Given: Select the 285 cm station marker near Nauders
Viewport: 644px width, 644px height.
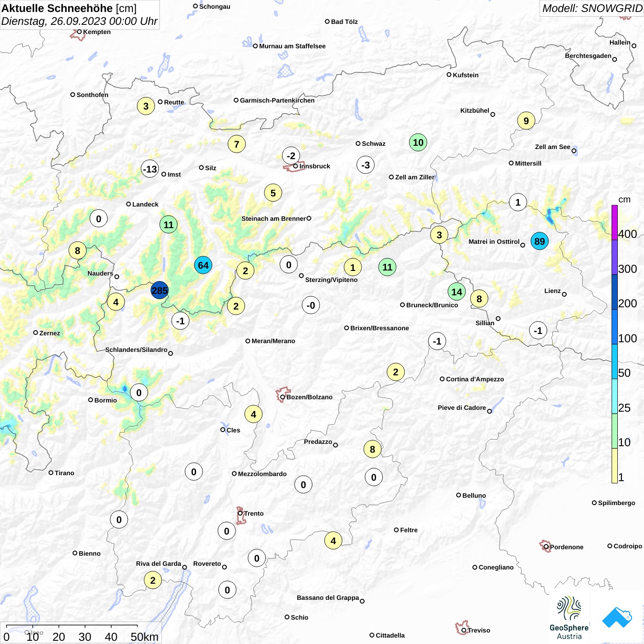Looking at the screenshot, I should click(160, 290).
